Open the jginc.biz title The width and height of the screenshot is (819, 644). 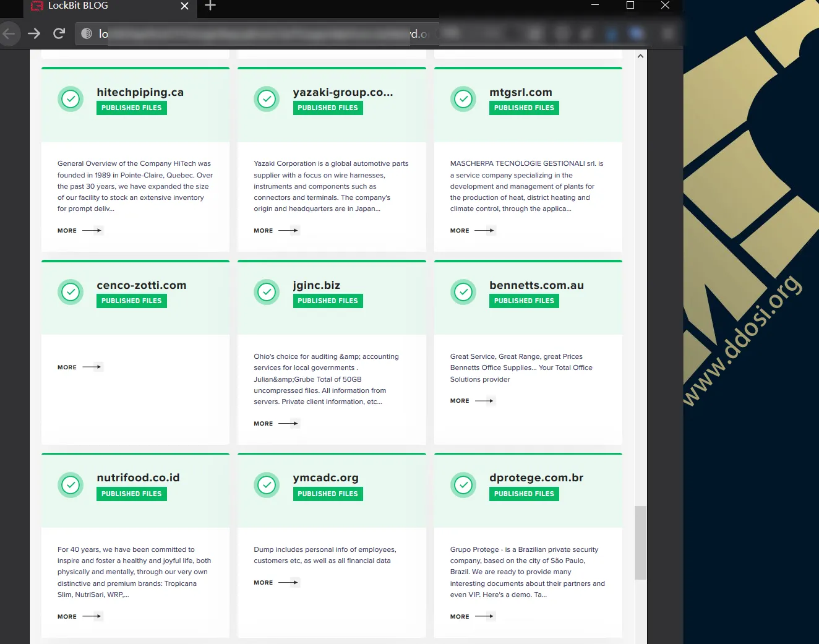point(317,285)
